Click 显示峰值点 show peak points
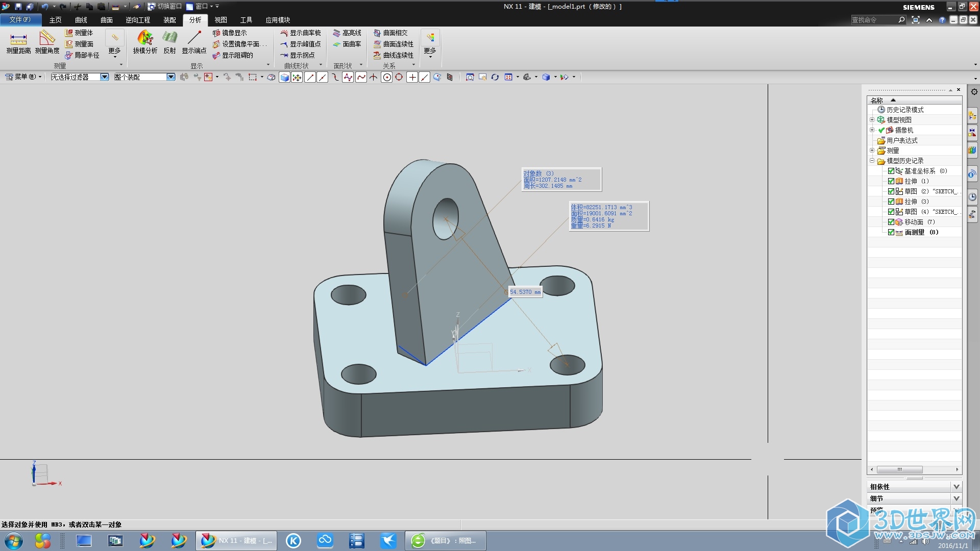Viewport: 980px width, 551px height. pos(301,44)
